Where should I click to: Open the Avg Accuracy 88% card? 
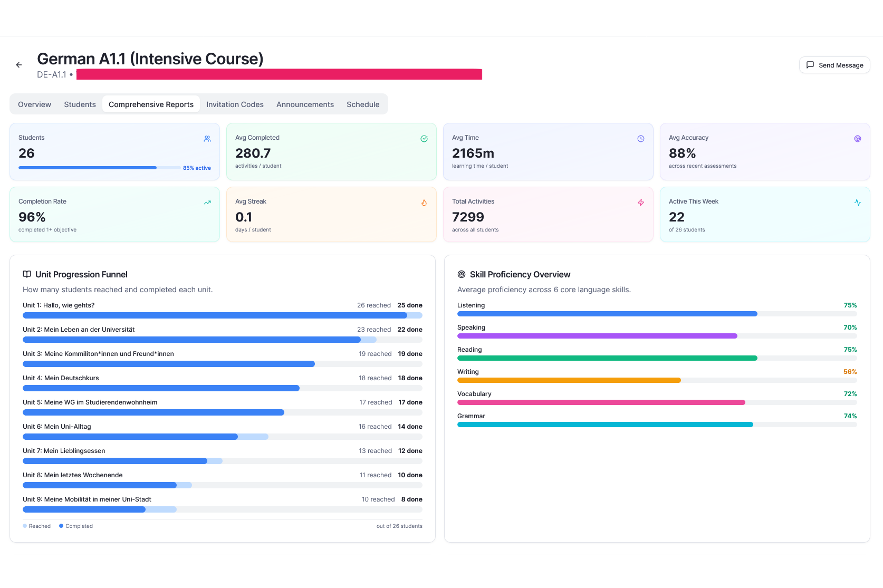765,152
